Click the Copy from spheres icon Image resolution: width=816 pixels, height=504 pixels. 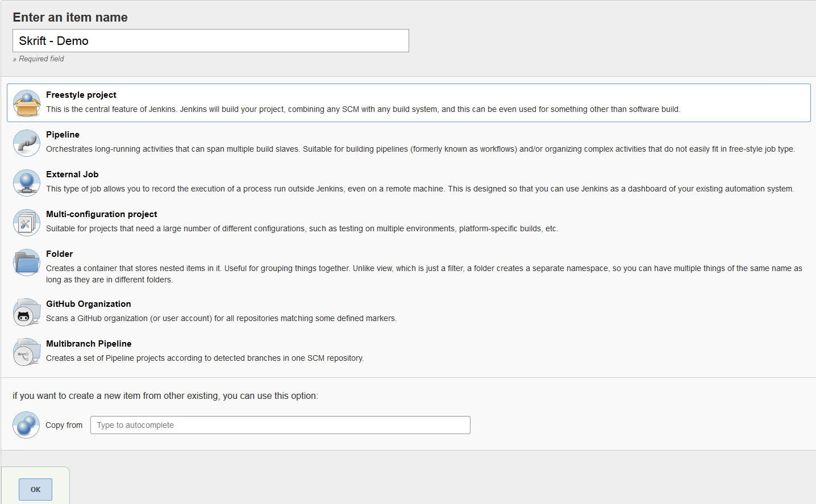coord(26,425)
